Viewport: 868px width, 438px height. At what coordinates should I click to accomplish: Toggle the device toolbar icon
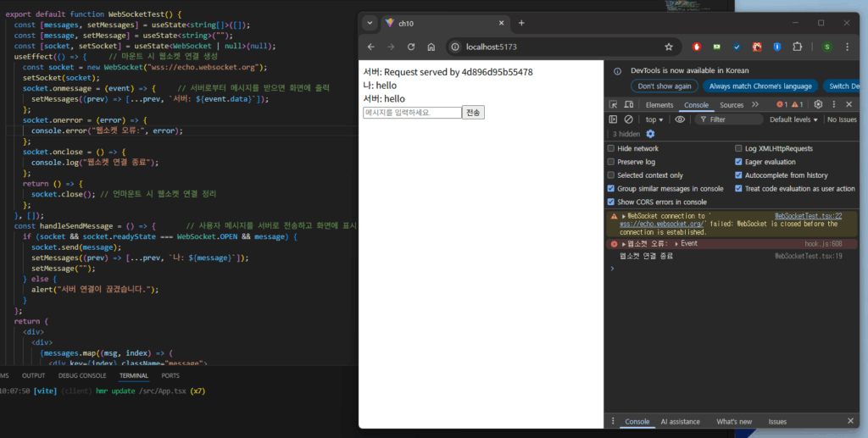628,105
